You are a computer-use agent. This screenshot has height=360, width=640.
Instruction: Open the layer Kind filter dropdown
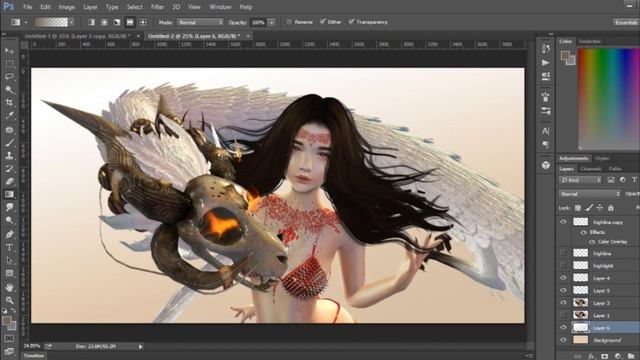click(580, 180)
